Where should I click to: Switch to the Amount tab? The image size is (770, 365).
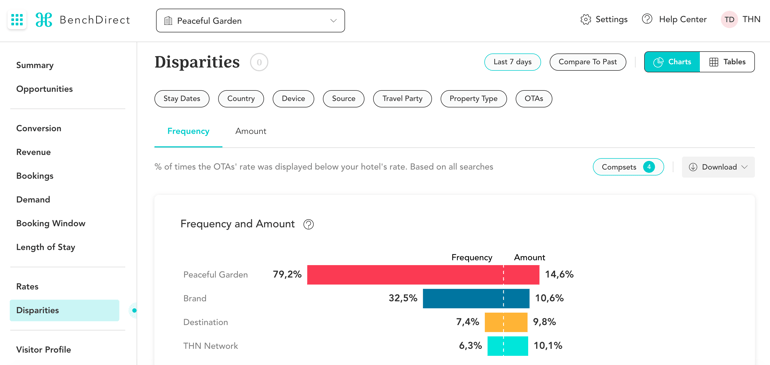tap(250, 131)
